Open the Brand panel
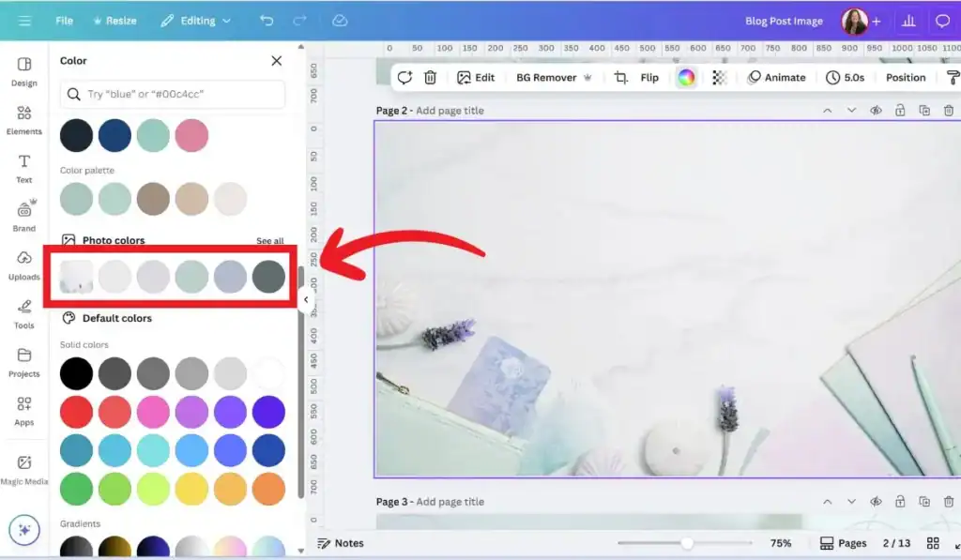Image resolution: width=961 pixels, height=560 pixels. (x=23, y=216)
